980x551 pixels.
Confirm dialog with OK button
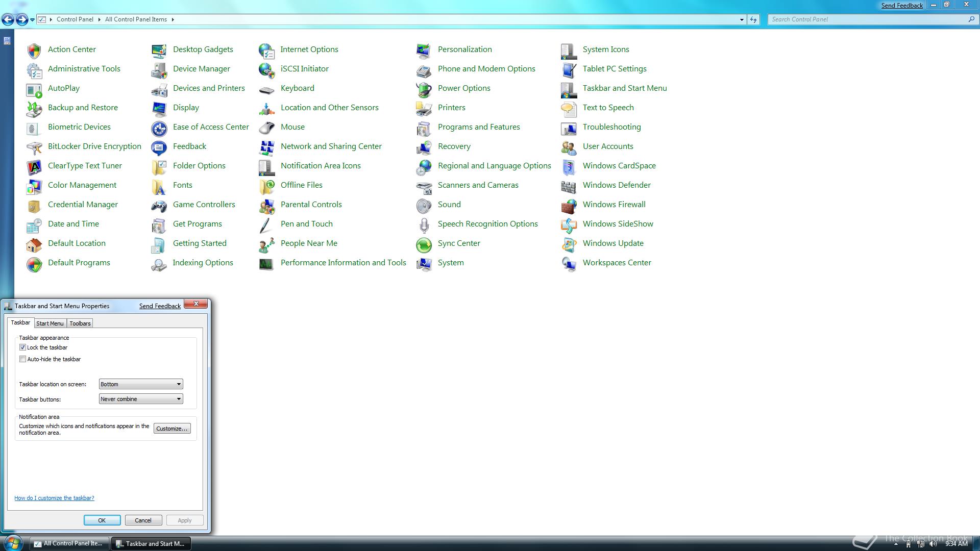(102, 520)
